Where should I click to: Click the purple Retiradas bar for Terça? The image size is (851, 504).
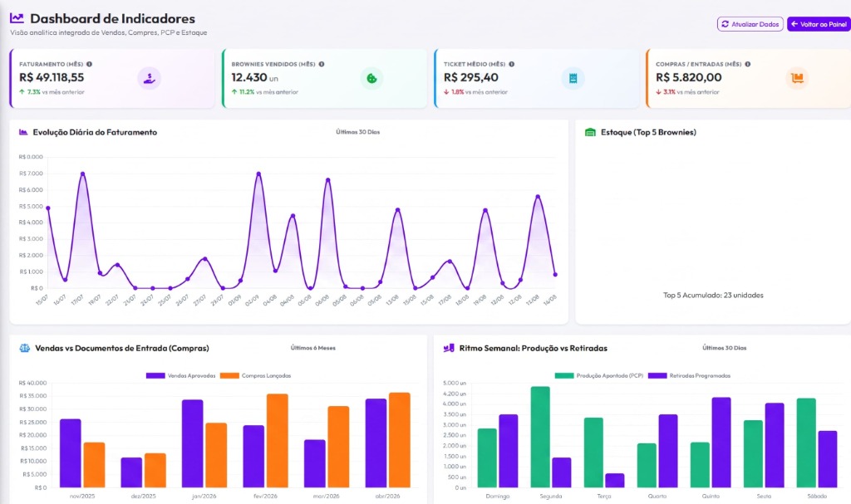(614, 480)
